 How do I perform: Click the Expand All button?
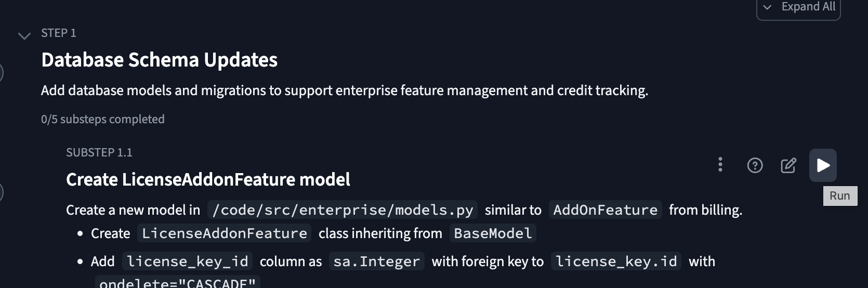coord(798,7)
